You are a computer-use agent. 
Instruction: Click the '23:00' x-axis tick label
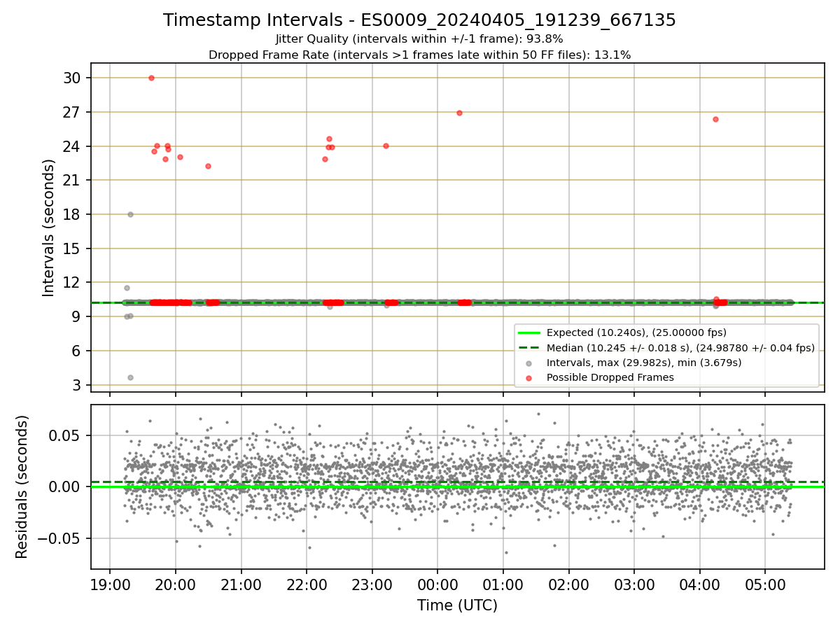point(372,584)
